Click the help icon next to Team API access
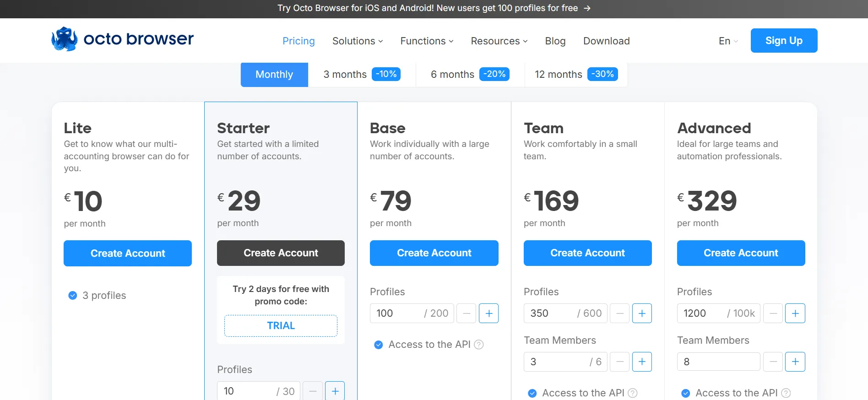Screen dimensions: 868x400 point(633,393)
